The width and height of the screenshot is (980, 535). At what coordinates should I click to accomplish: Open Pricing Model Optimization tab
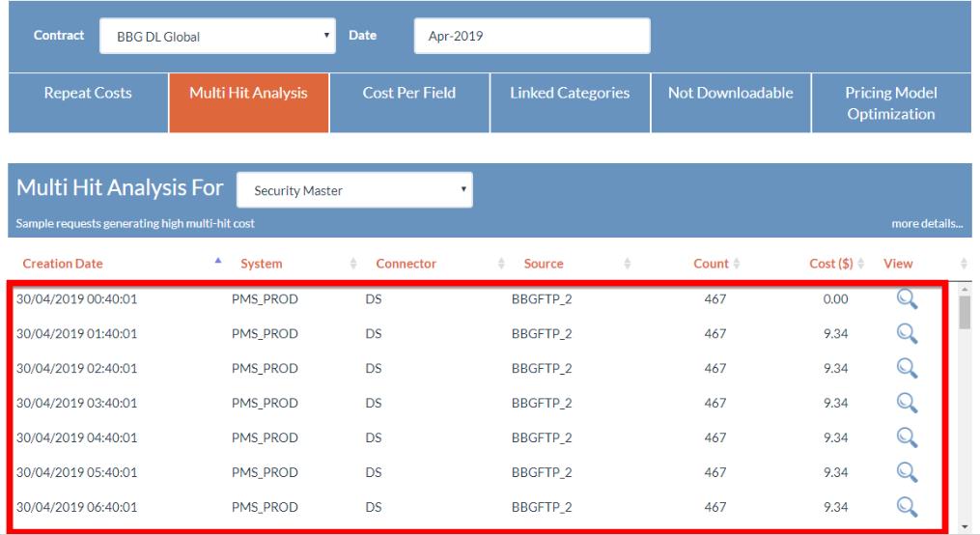[x=890, y=103]
